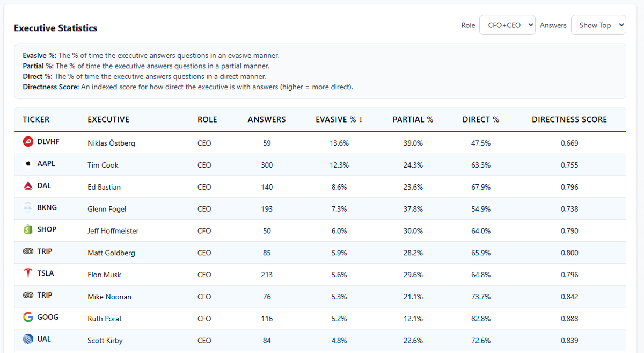This screenshot has height=353, width=644.
Task: Click the Apple logo beside AAPL
Action: click(28, 164)
